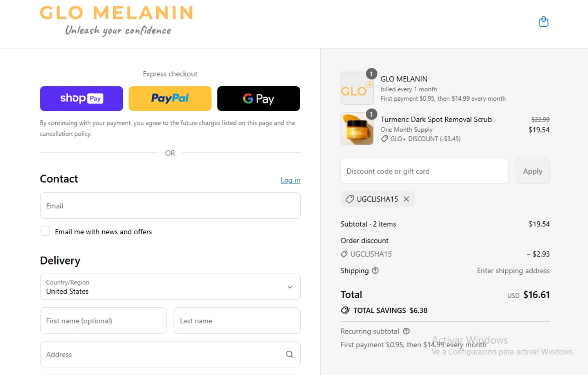
Task: Focus the Email input field
Action: tap(170, 205)
